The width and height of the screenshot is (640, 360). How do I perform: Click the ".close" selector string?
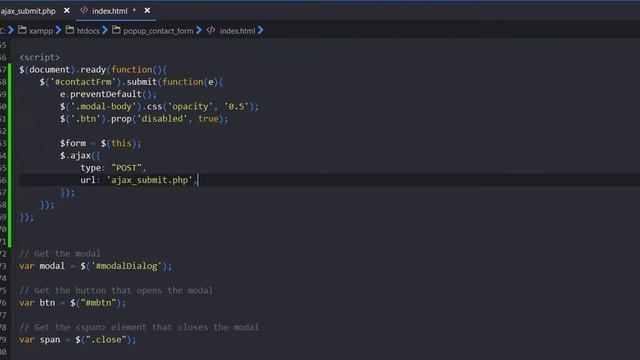[x=106, y=340]
